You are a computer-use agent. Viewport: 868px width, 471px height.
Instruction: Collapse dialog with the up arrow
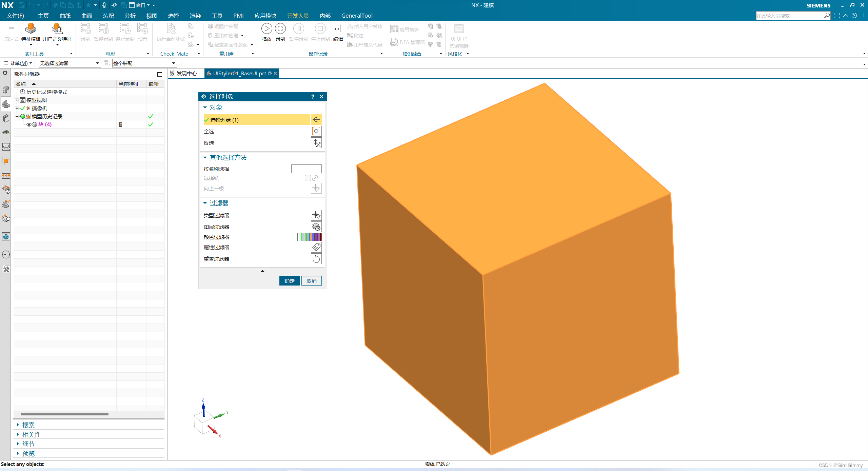262,271
